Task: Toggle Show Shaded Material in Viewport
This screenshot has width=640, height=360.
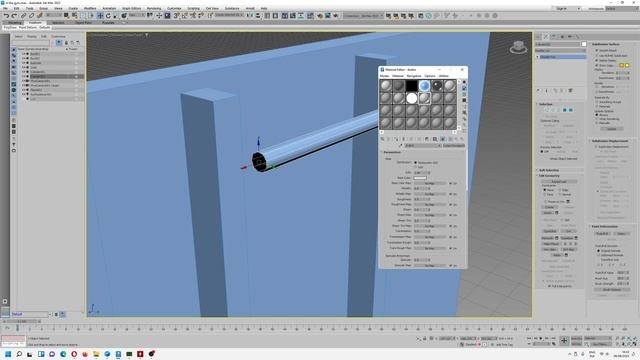Action: tap(443, 139)
